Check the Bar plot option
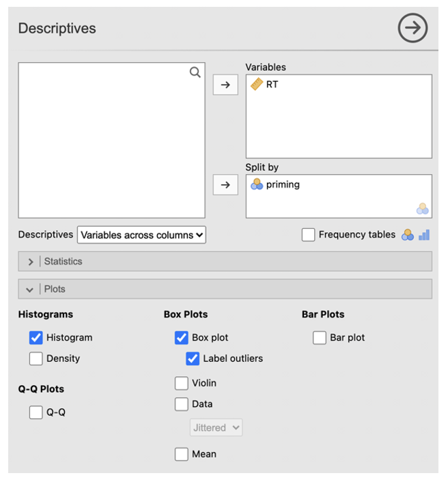Viewport: 448px width, 482px height. (320, 337)
